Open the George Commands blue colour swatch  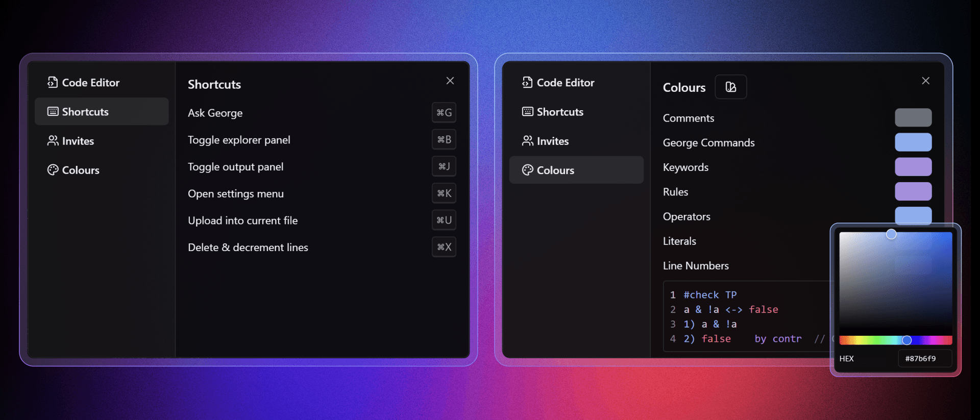[x=913, y=142]
